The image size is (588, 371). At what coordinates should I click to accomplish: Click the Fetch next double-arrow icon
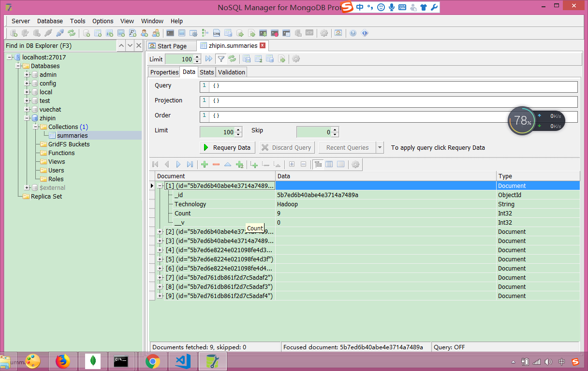(x=209, y=59)
